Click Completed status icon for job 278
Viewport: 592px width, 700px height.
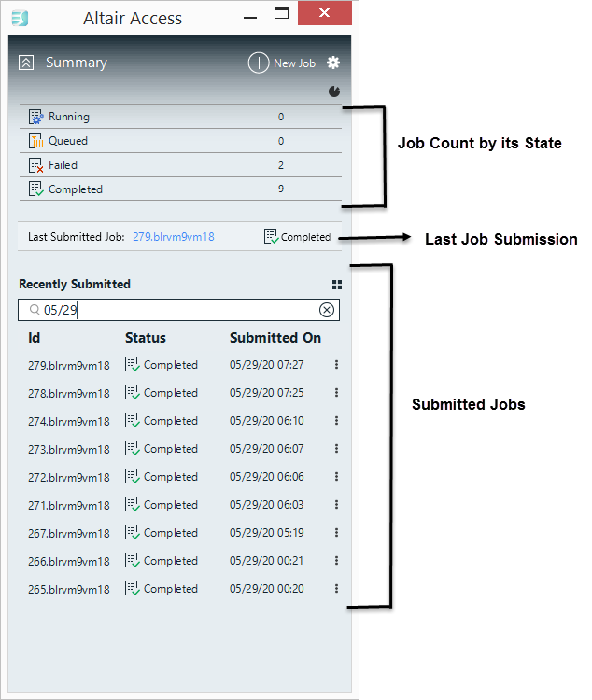[133, 392]
